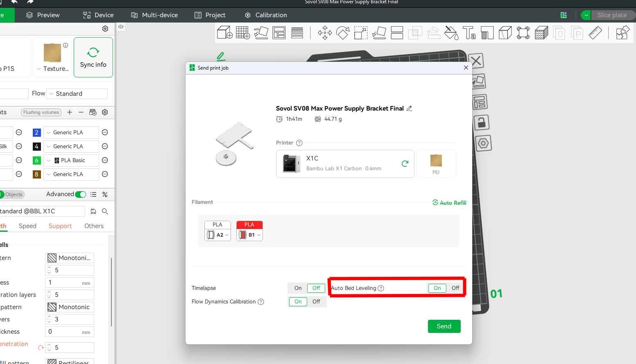The height and width of the screenshot is (364, 636).
Task: Set Flow Dynamics Calibration to On
Action: [298, 301]
